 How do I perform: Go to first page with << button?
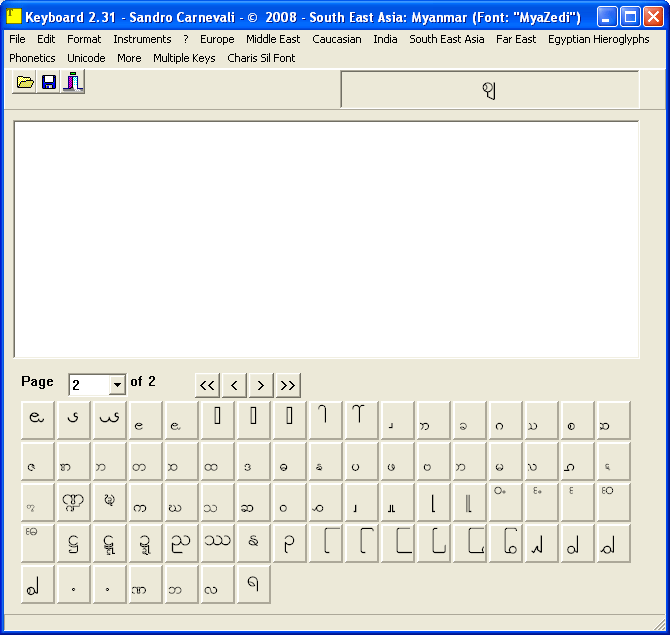point(207,385)
